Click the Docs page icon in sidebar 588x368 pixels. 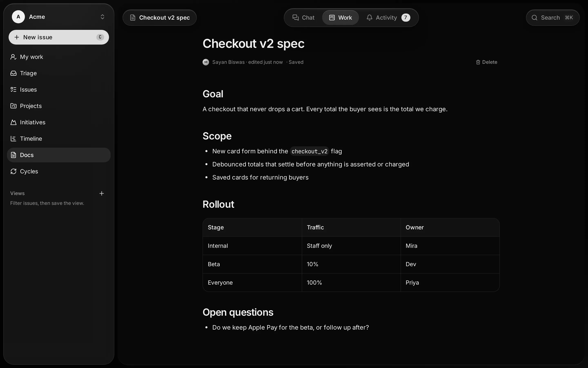14,155
